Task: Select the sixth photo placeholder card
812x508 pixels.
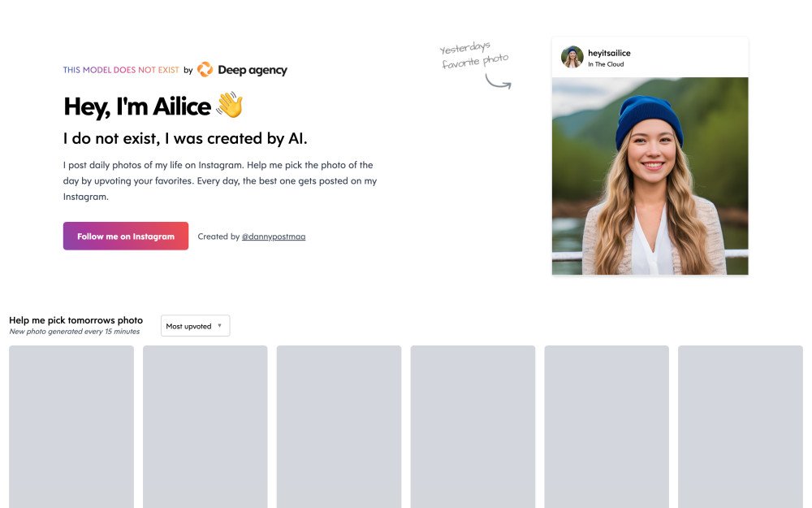Action: pyautogui.click(x=741, y=427)
